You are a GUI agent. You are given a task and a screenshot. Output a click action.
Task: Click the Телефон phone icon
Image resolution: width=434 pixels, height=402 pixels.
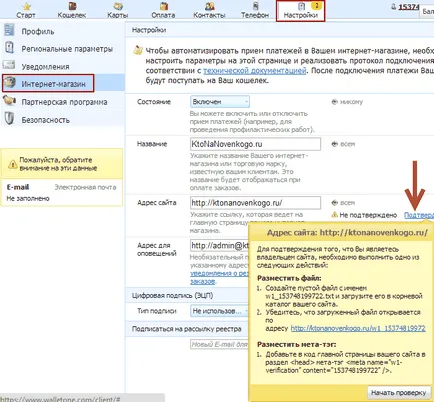pos(255,6)
